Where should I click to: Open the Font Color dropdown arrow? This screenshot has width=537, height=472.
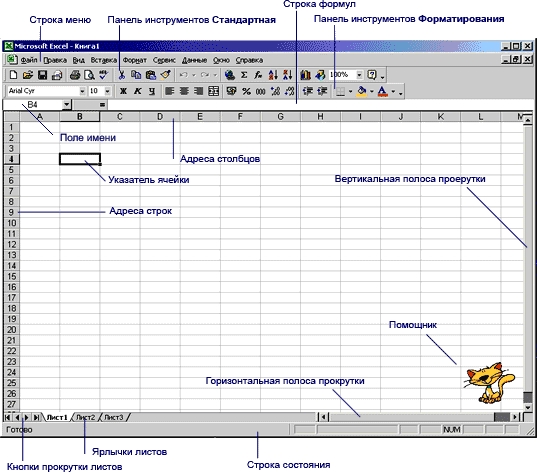coord(393,91)
